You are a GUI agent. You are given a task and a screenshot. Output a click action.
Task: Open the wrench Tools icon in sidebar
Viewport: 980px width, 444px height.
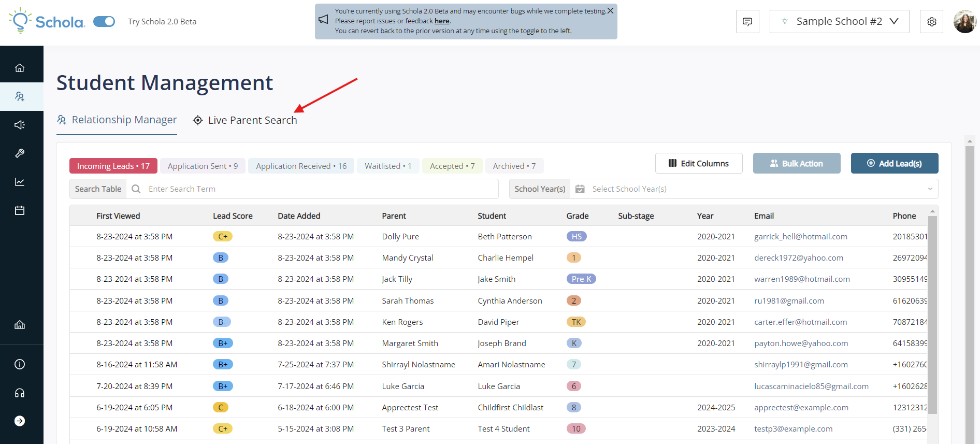click(20, 153)
